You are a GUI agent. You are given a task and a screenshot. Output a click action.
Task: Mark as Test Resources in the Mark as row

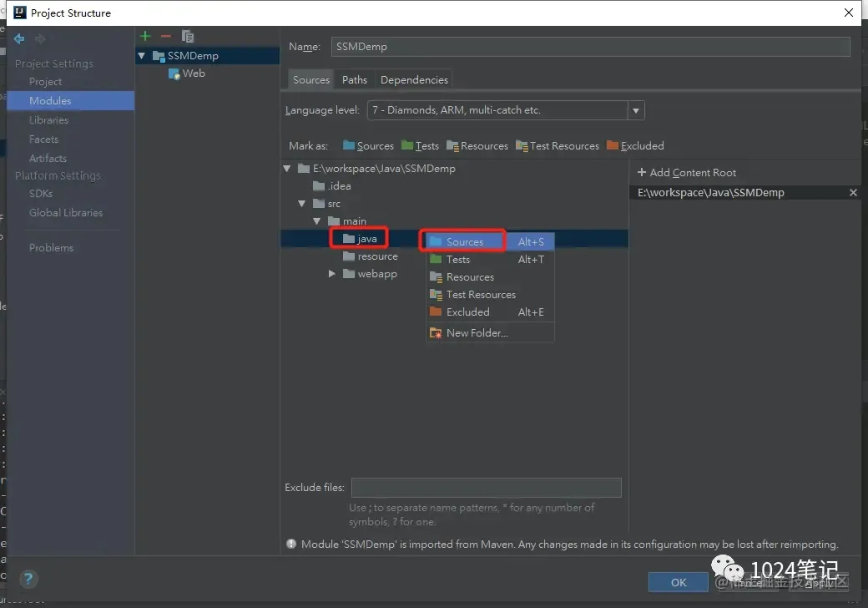(558, 145)
